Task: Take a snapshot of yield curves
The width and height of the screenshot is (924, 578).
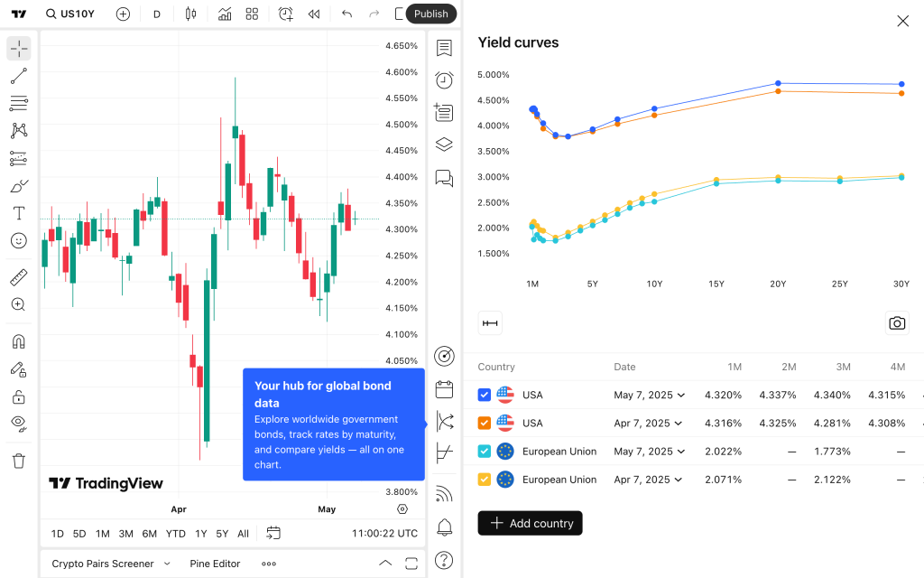Action: point(898,323)
